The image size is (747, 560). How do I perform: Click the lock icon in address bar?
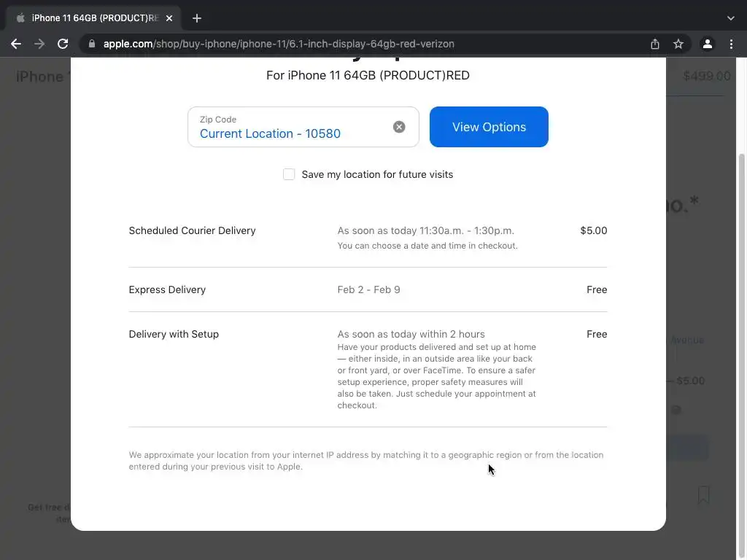(92, 44)
